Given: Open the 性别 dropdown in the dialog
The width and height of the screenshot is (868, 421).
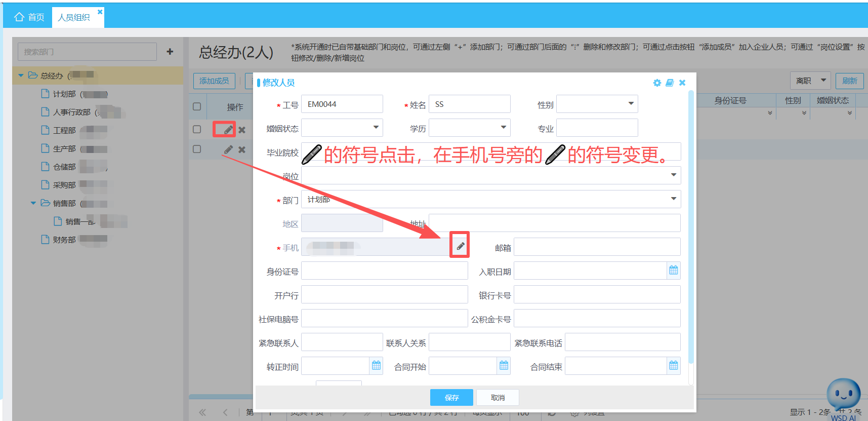Looking at the screenshot, I should click(631, 104).
